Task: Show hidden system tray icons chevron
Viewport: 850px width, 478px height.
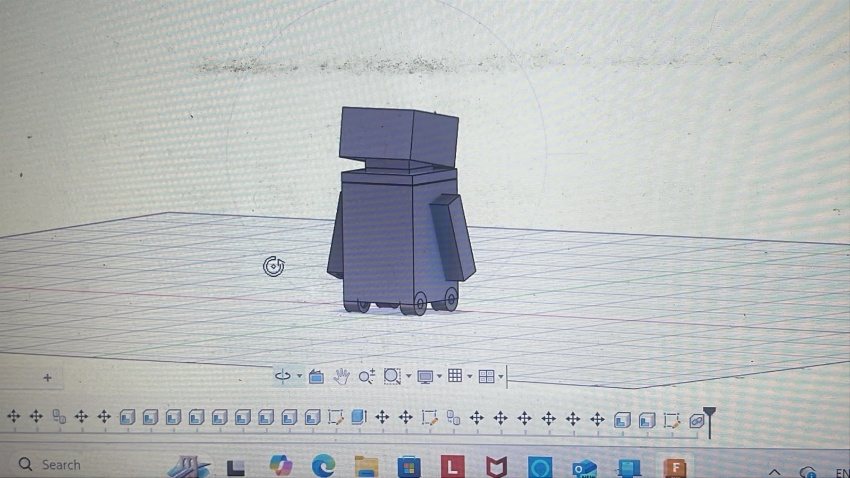Action: coord(774,473)
